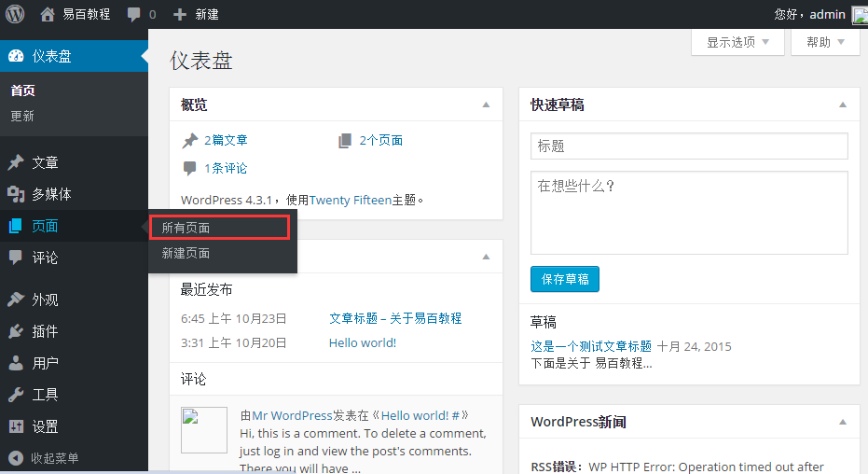Click 您好，admin account menu
Image resolution: width=868 pixels, height=474 pixels.
click(x=810, y=14)
